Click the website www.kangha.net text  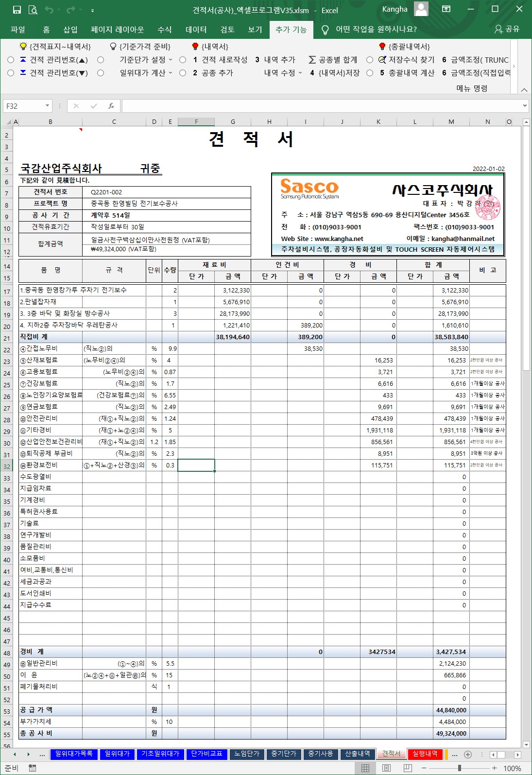click(339, 239)
